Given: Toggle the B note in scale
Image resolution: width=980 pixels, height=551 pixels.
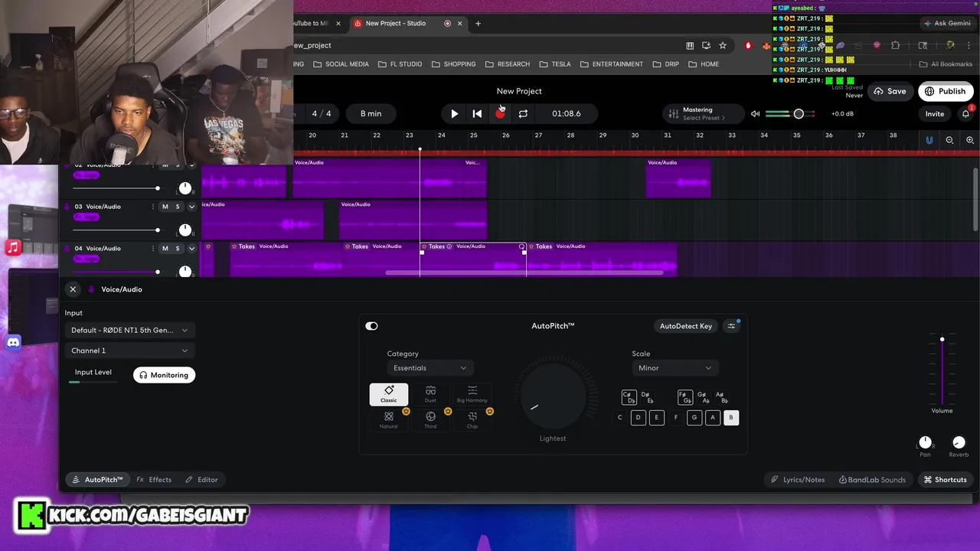Looking at the screenshot, I should coord(731,418).
